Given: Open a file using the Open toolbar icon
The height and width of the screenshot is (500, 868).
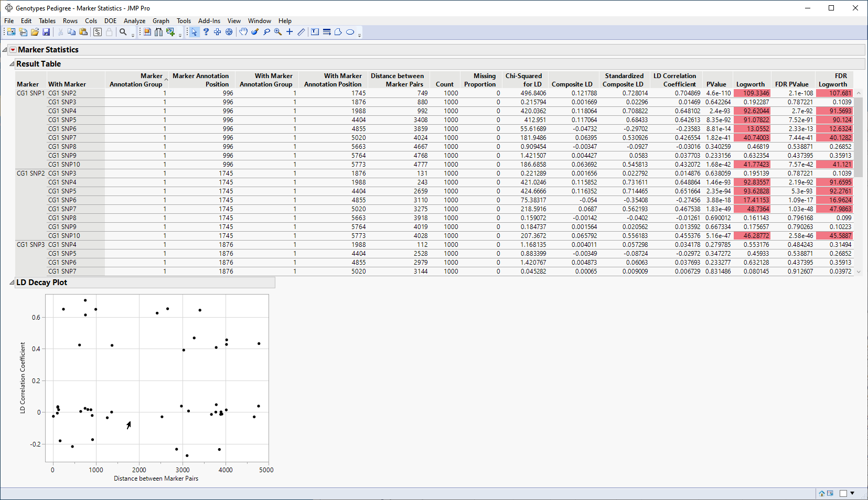Looking at the screenshot, I should (35, 32).
